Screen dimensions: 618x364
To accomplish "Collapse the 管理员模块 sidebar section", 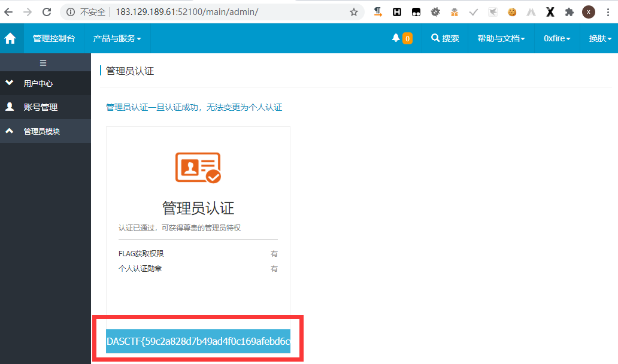I will click(41, 131).
